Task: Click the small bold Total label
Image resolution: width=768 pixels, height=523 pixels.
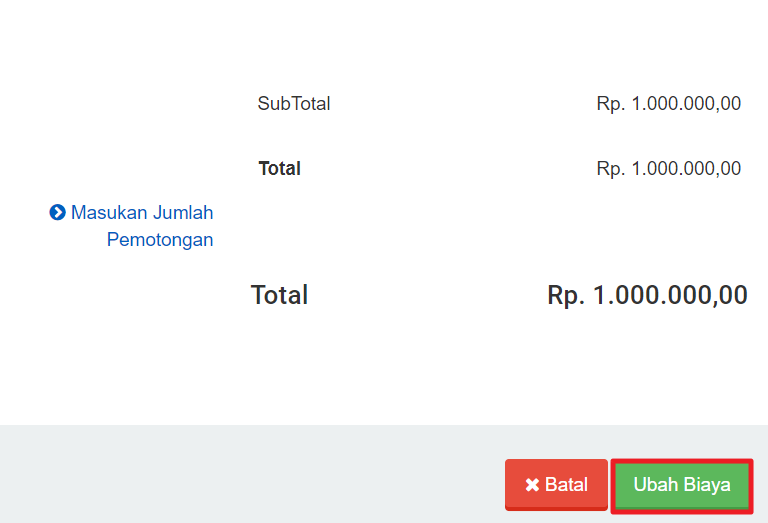Action: coord(279,168)
